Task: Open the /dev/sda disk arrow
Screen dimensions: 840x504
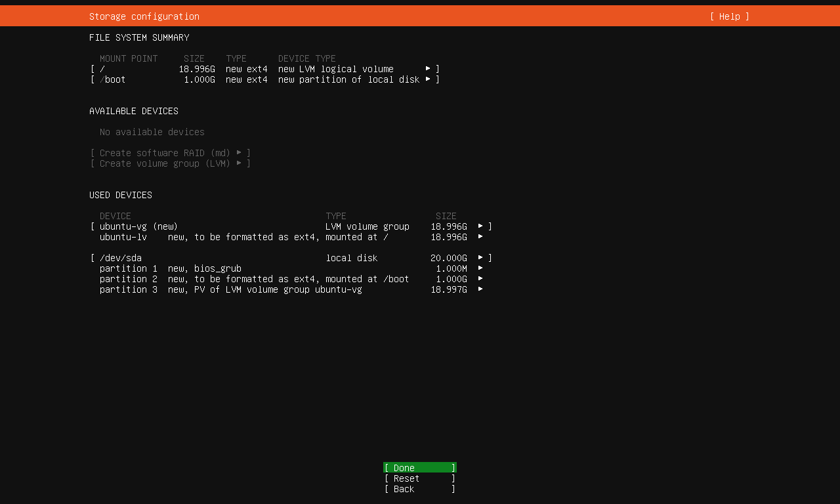Action: 480,257
